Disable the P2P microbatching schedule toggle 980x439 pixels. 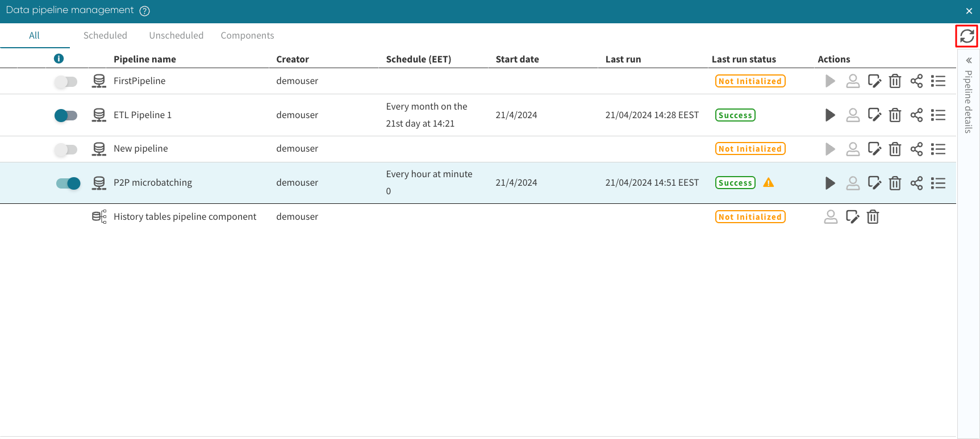point(68,183)
